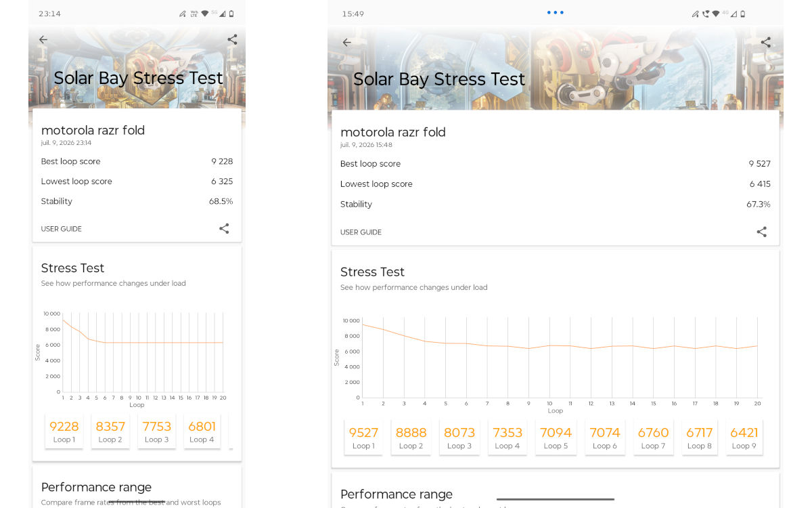The width and height of the screenshot is (812, 508).
Task: Tap the back arrow on the right unfolded screen
Action: [346, 43]
